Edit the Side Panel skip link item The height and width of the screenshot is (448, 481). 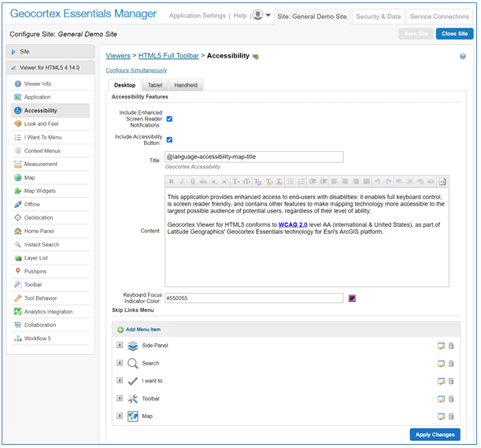[x=441, y=346]
